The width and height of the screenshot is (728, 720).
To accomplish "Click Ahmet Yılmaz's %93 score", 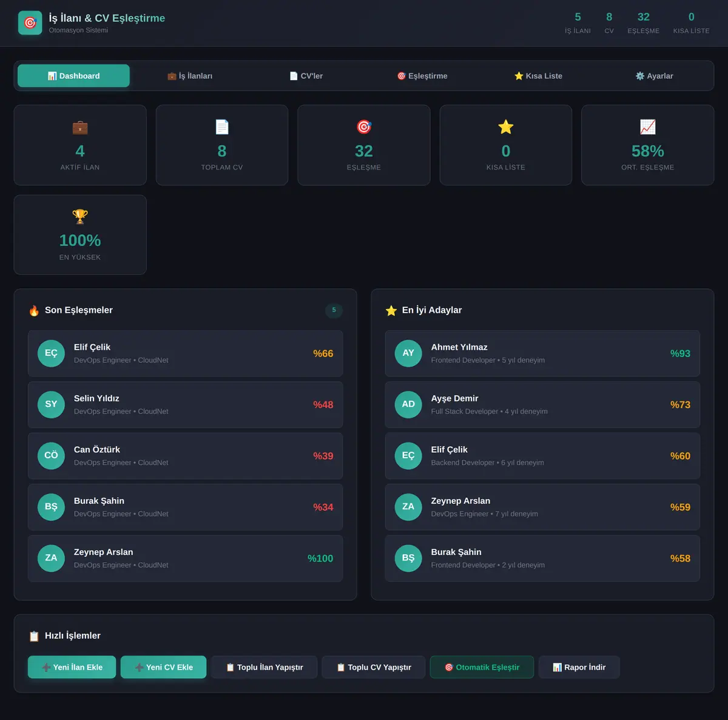I will pos(680,353).
